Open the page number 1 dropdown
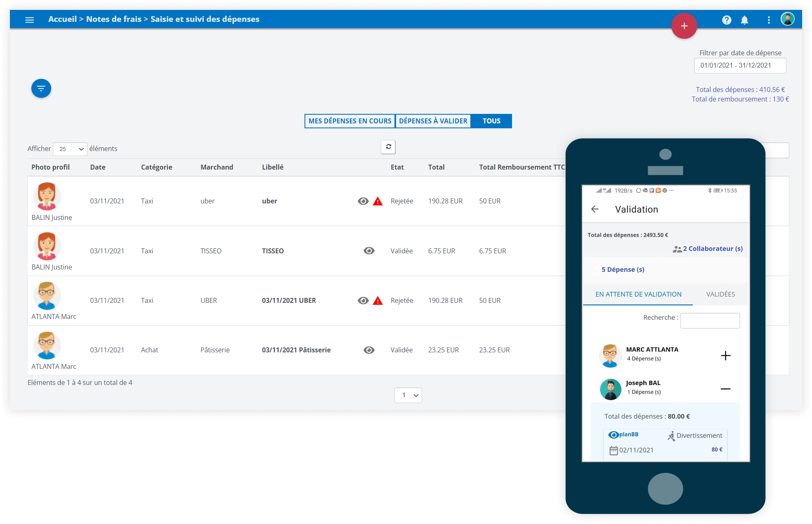 (x=408, y=395)
